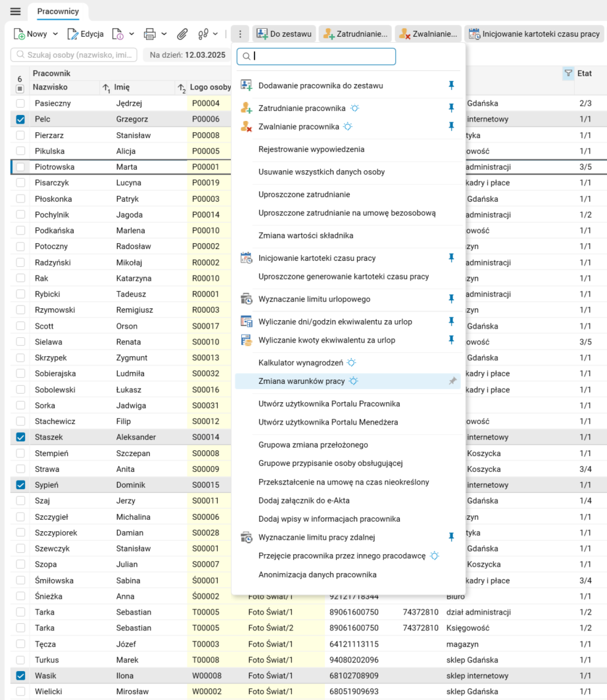Click the links chain icon in toolbar
The image size is (607, 700).
pyautogui.click(x=203, y=34)
